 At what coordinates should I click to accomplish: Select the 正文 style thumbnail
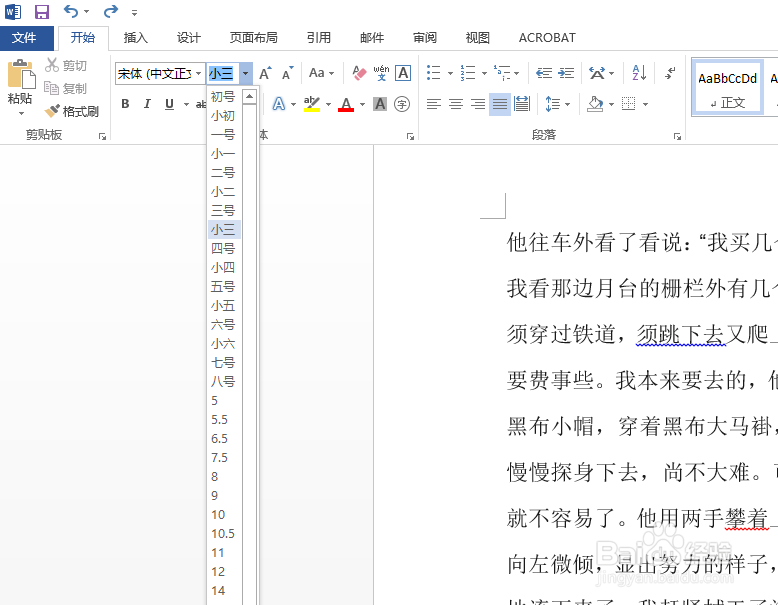point(727,88)
